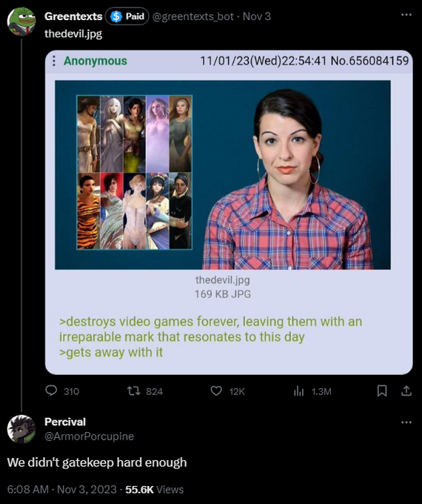Open Percival's porcupine avatar
This screenshot has width=422, height=504.
[21, 429]
